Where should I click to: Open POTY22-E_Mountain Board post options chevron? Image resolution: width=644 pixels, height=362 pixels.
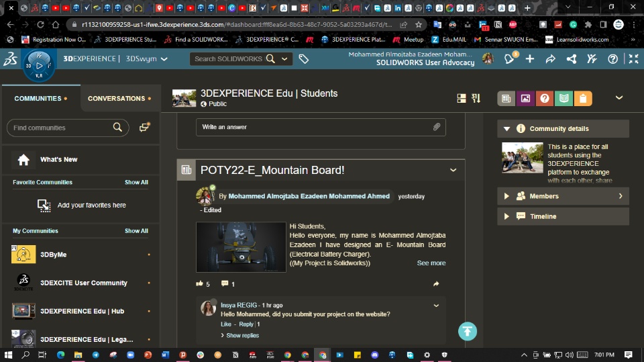453,170
